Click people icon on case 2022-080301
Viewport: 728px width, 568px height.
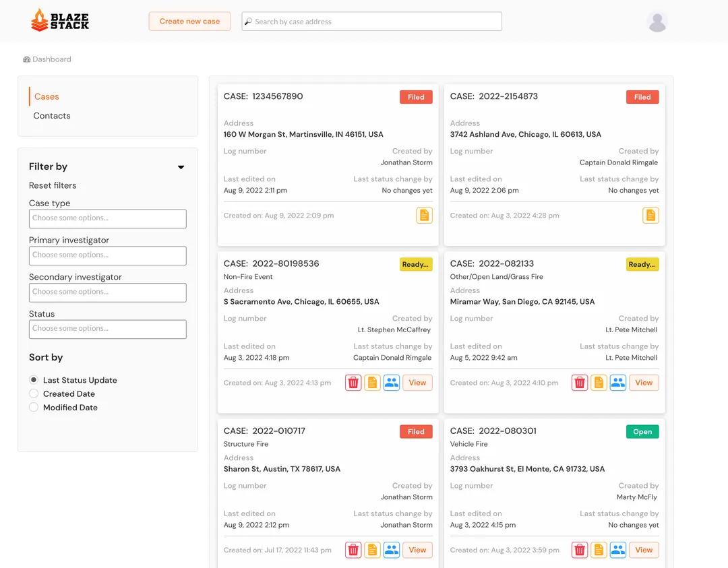point(618,550)
